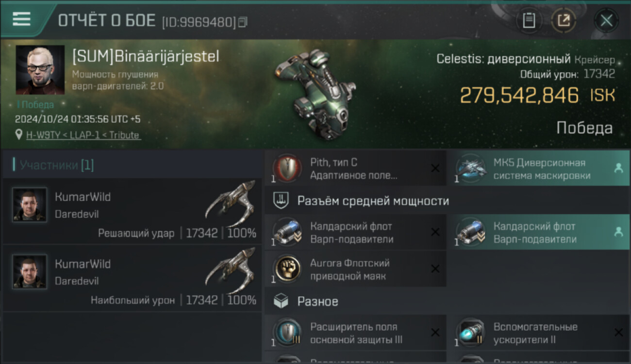Click the share export icon
The height and width of the screenshot is (364, 631).
(564, 21)
